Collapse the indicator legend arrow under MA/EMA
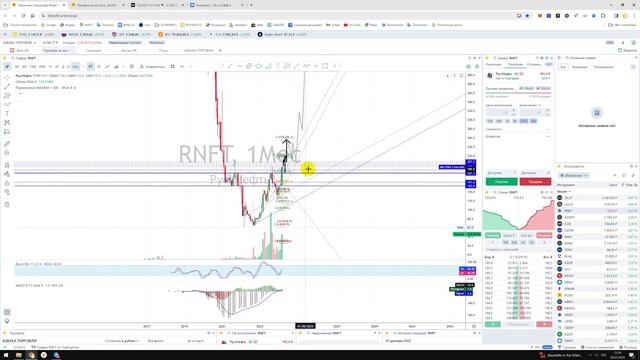Image resolution: width=640 pixels, height=360 pixels. click(20, 93)
